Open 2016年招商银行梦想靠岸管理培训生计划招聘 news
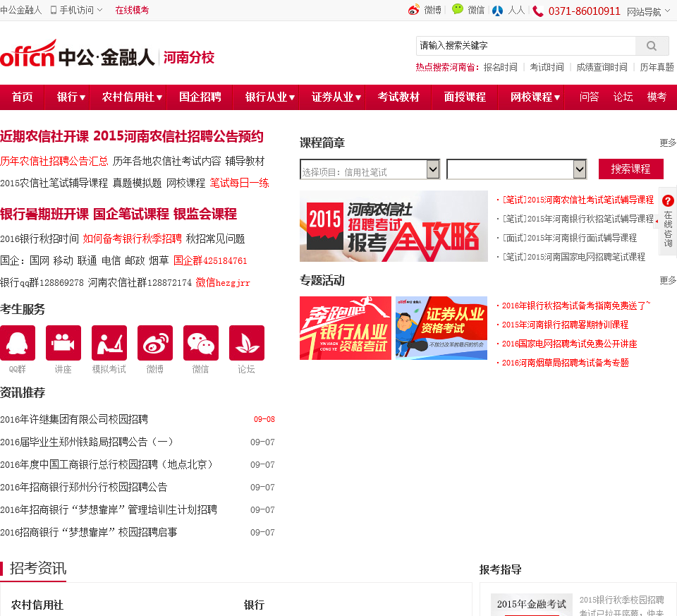The height and width of the screenshot is (616, 677). 109,509
